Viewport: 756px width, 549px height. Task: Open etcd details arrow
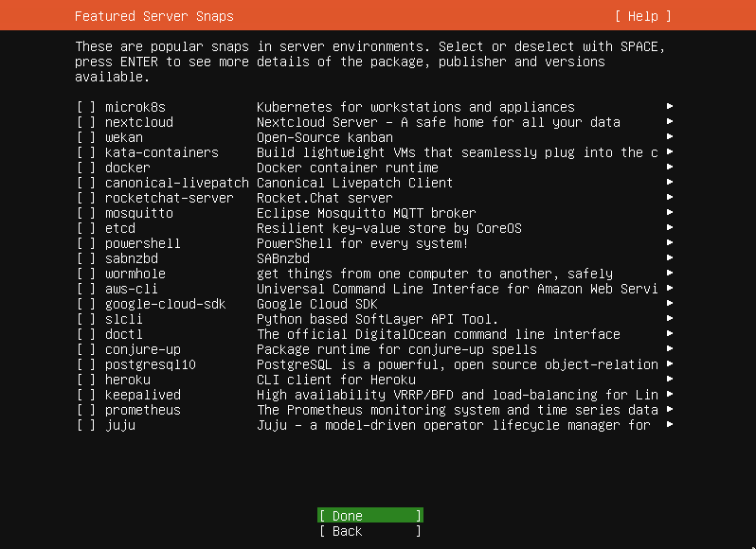pos(670,227)
